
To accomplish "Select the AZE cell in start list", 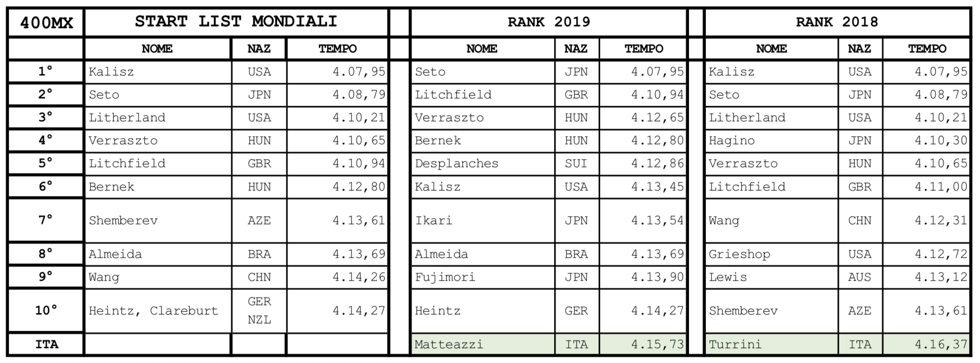I will click(259, 220).
